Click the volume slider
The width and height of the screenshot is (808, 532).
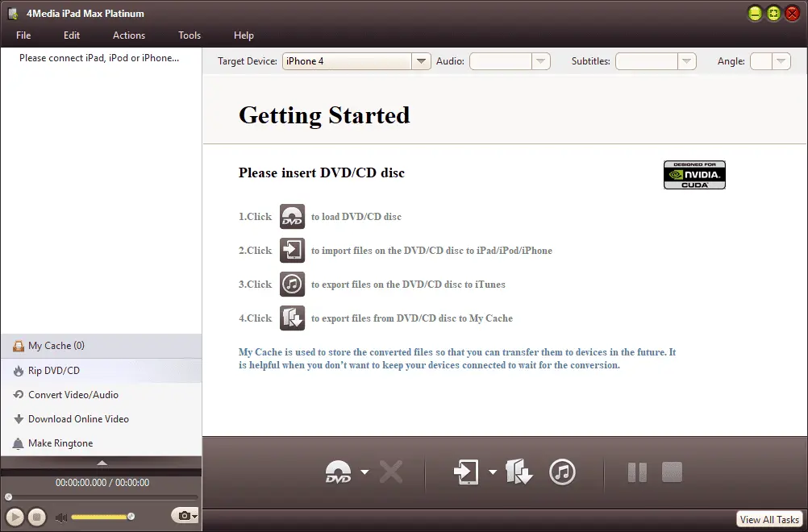tap(102, 517)
